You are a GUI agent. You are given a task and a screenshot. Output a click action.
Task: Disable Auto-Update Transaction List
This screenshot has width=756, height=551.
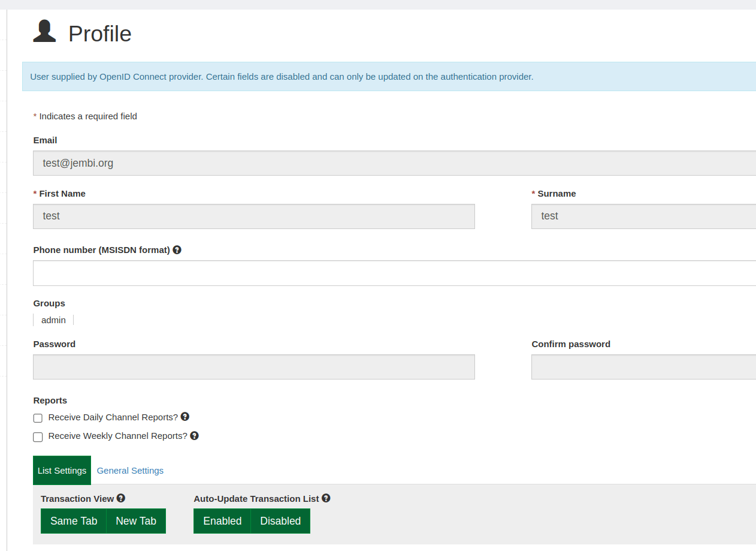pos(280,520)
